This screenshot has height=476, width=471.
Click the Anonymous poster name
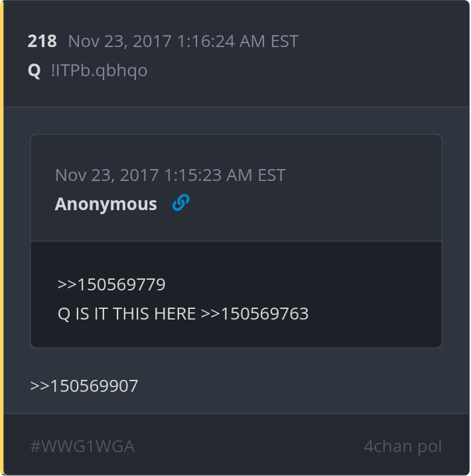click(105, 204)
